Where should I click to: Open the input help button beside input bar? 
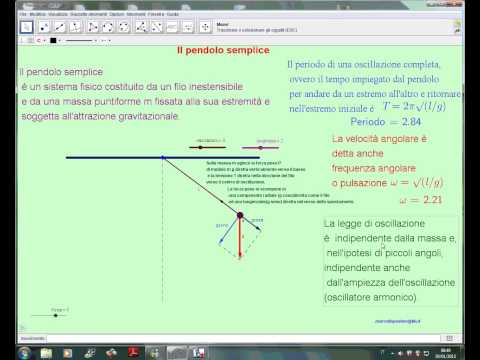pos(449,338)
